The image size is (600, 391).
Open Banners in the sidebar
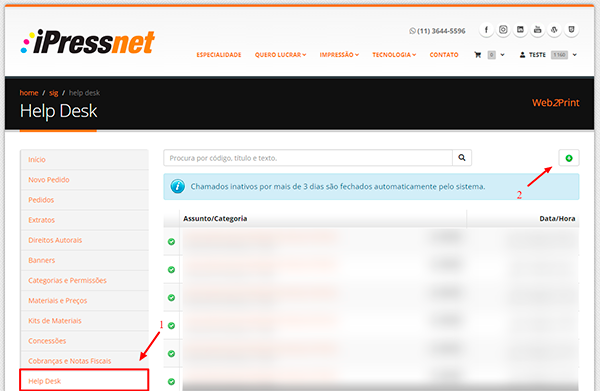(85, 260)
